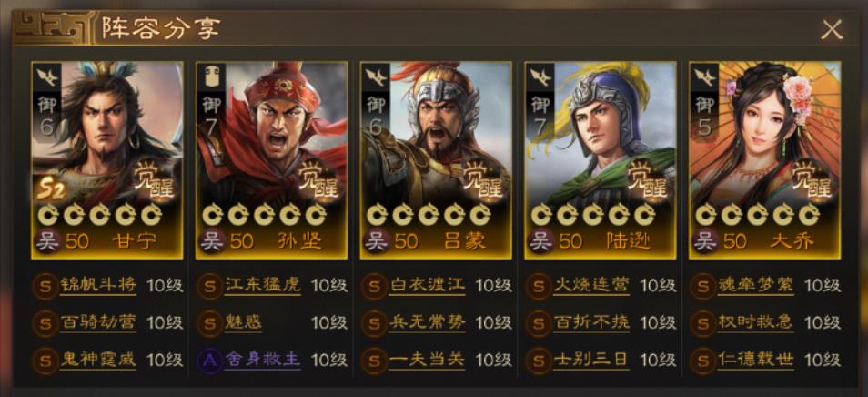Open the 孙坚 hero card
Screen dimensions: 868x397
(271, 160)
